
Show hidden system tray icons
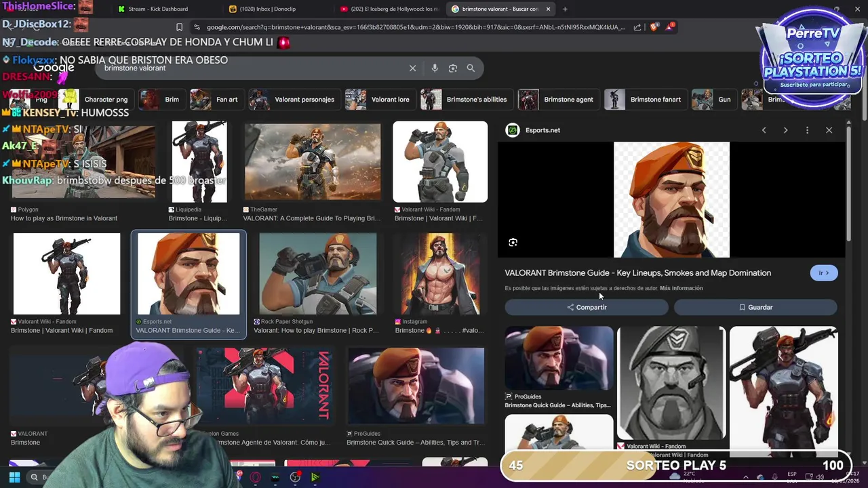[745, 477]
